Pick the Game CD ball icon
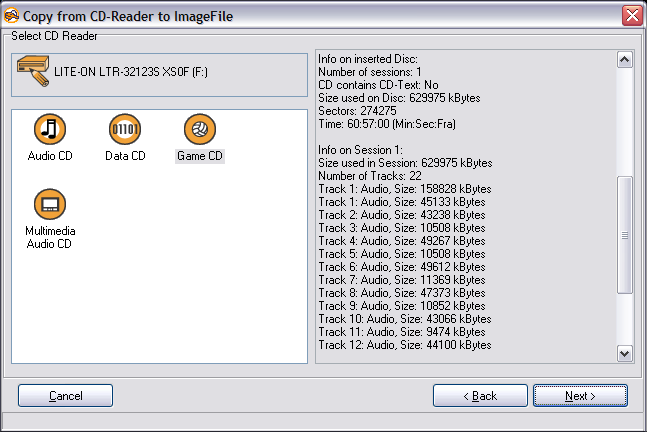Image resolution: width=647 pixels, height=432 pixels. click(200, 129)
